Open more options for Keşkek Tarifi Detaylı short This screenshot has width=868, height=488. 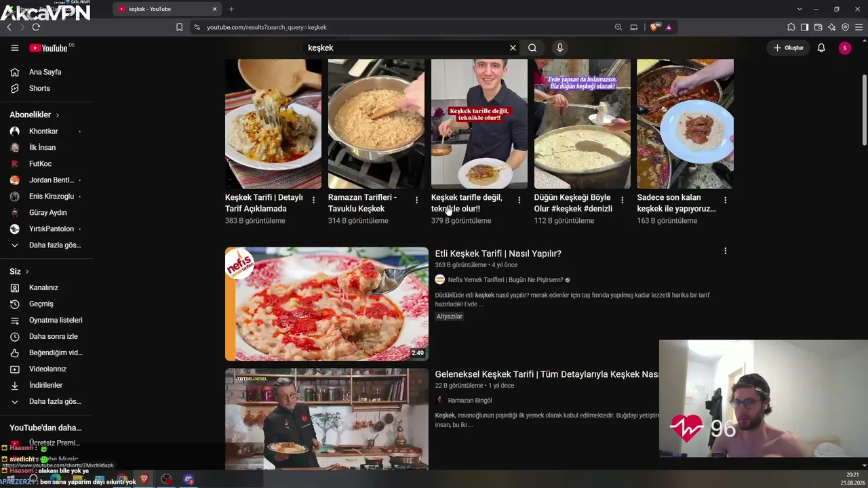pos(313,200)
